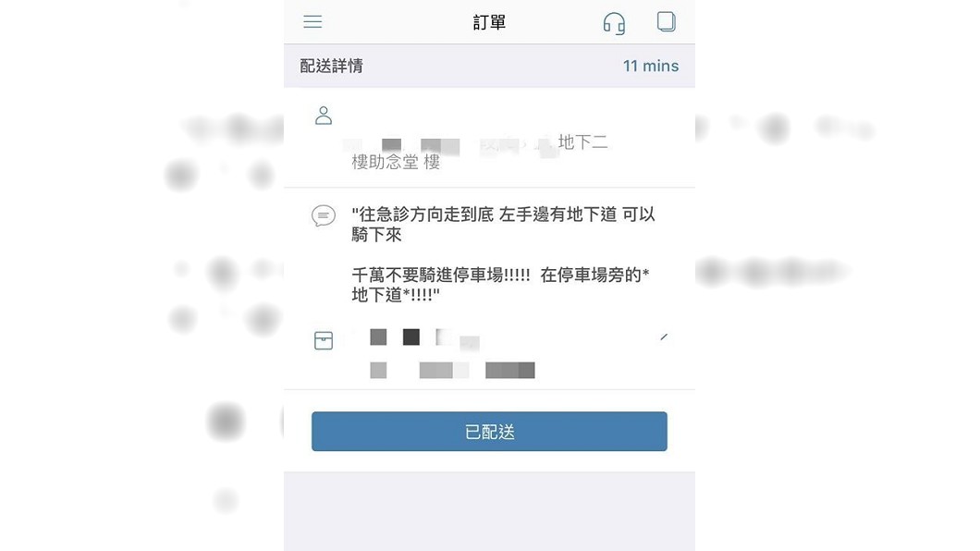The height and width of the screenshot is (551, 980).
Task: Select the second pixelated order item row
Action: 452,371
